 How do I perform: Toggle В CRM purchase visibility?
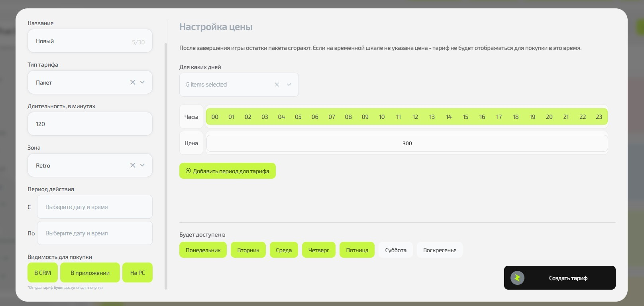click(x=43, y=273)
